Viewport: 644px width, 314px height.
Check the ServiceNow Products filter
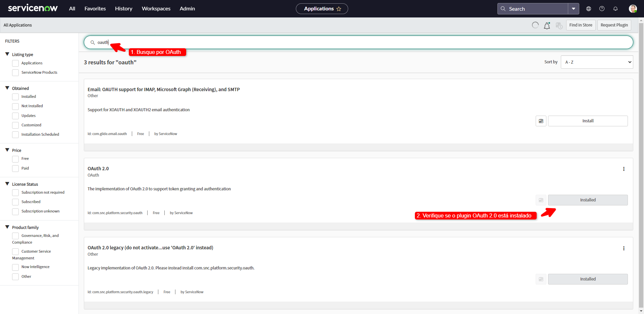pos(15,73)
